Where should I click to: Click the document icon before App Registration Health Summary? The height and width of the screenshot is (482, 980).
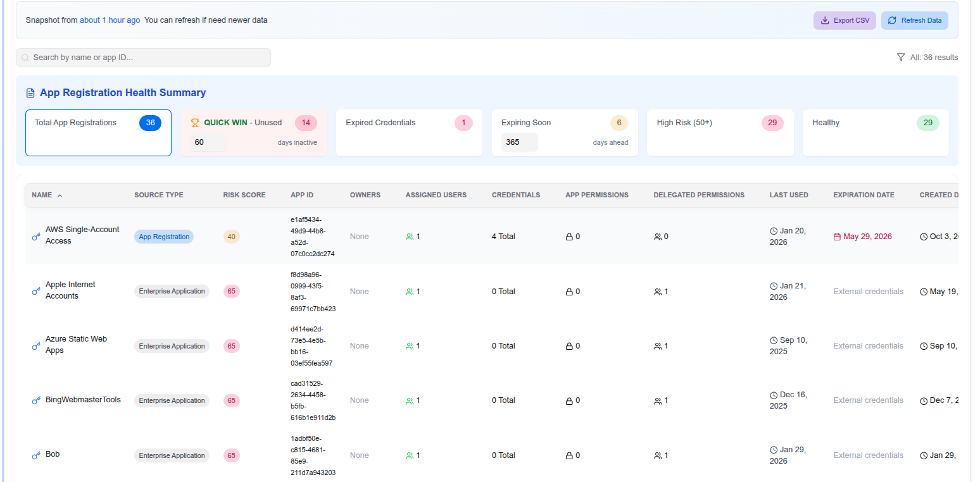click(30, 92)
